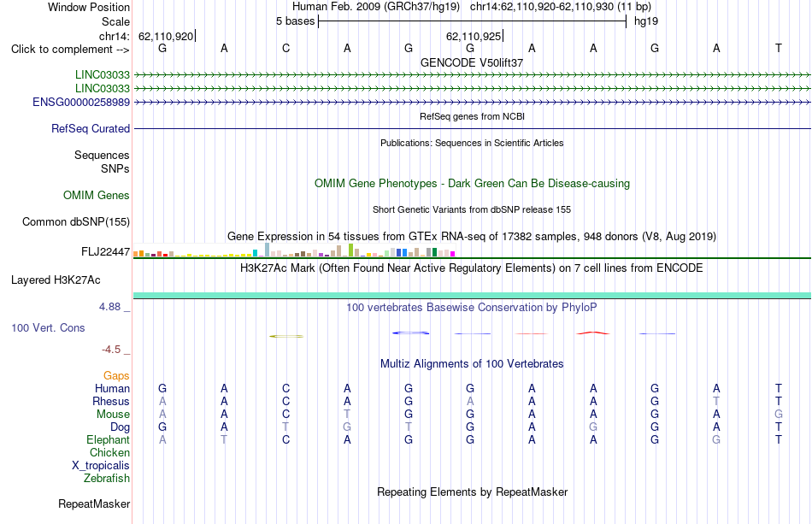Open 'RefSeq genes from NCBI' track title
Viewport: 812px width, 524px height.
[x=472, y=116]
